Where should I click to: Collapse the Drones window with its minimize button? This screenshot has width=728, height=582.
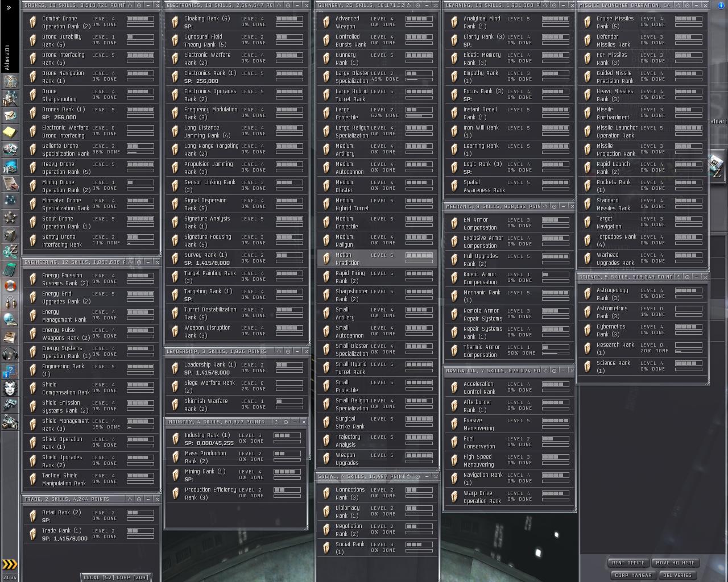[148, 5]
